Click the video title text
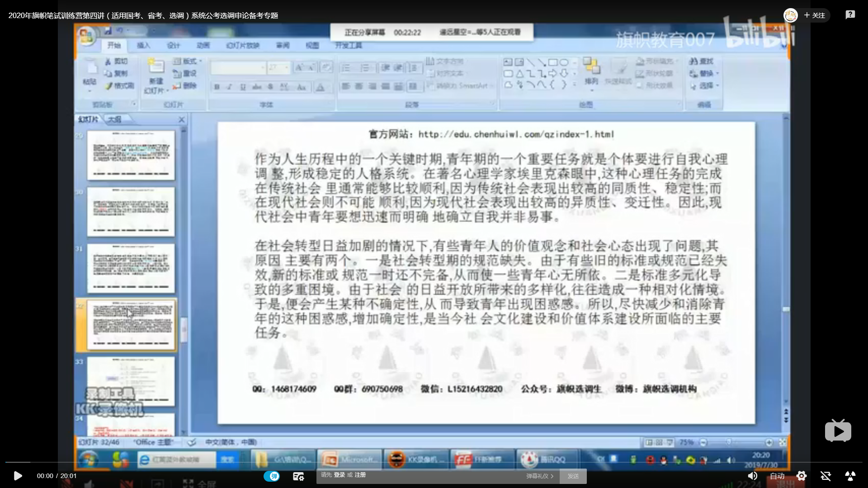Screen dimensions: 868x488 143,15
